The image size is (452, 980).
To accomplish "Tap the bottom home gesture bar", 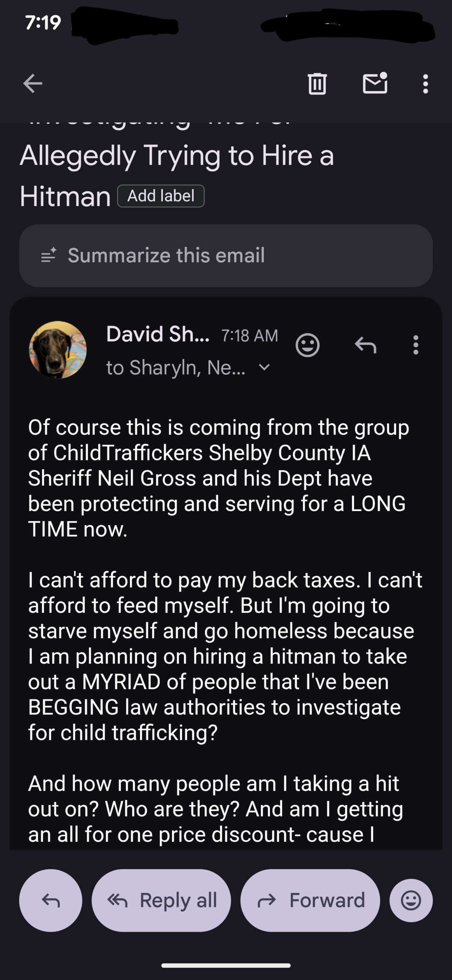I will 226,965.
